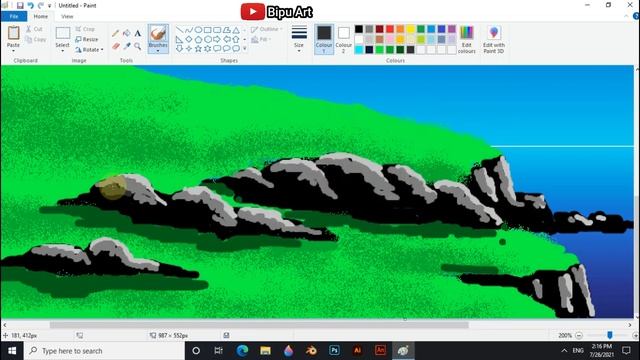640x360 pixels.
Task: Open File Explorer from the taskbar
Action: pos(265,351)
